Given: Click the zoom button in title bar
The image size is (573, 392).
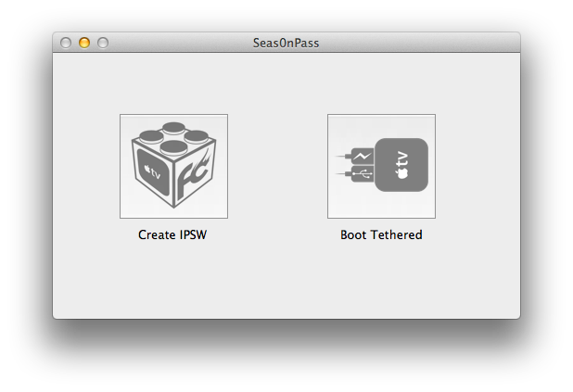Looking at the screenshot, I should pos(103,43).
